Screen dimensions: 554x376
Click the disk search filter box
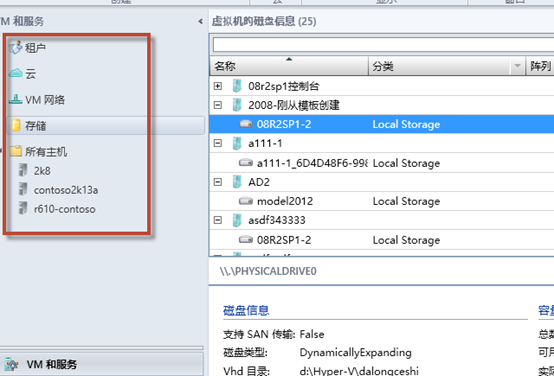tap(383, 45)
